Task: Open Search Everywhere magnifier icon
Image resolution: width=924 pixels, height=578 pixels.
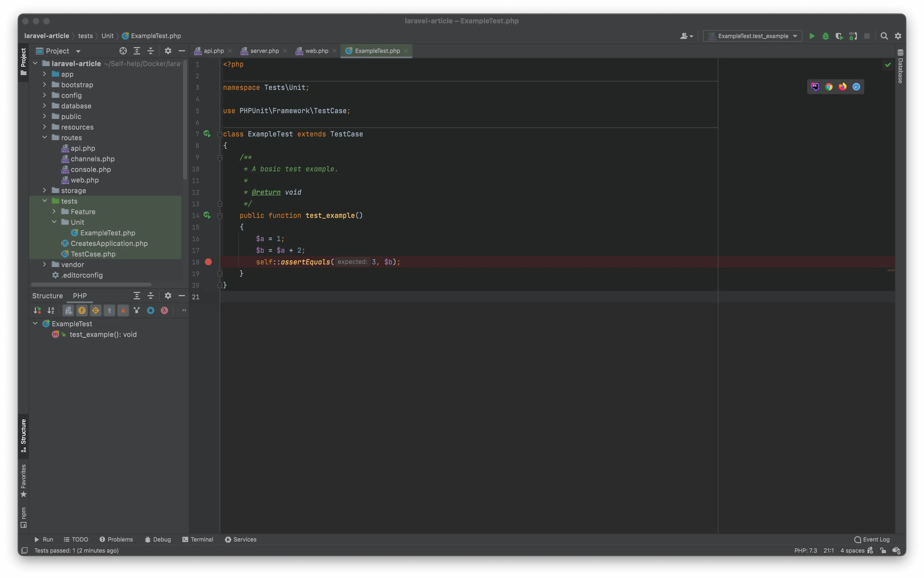Action: point(884,36)
